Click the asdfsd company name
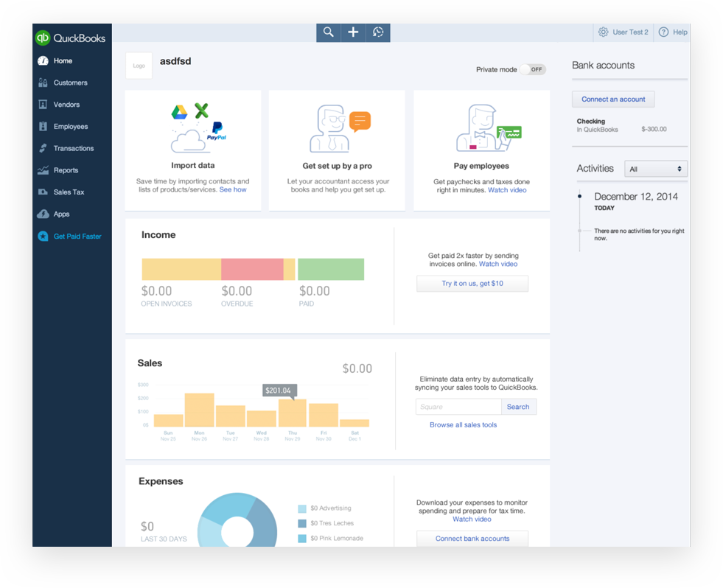 point(175,61)
